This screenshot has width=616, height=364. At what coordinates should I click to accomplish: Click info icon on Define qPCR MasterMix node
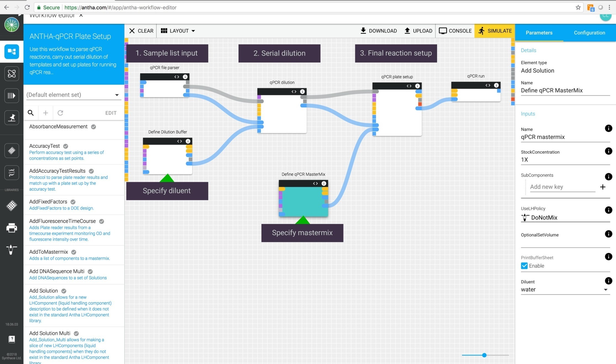[x=324, y=184]
